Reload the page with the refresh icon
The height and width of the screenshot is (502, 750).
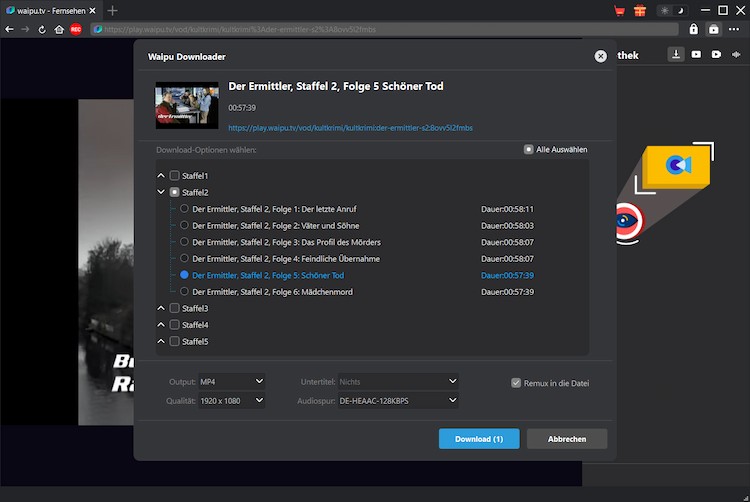click(x=42, y=30)
